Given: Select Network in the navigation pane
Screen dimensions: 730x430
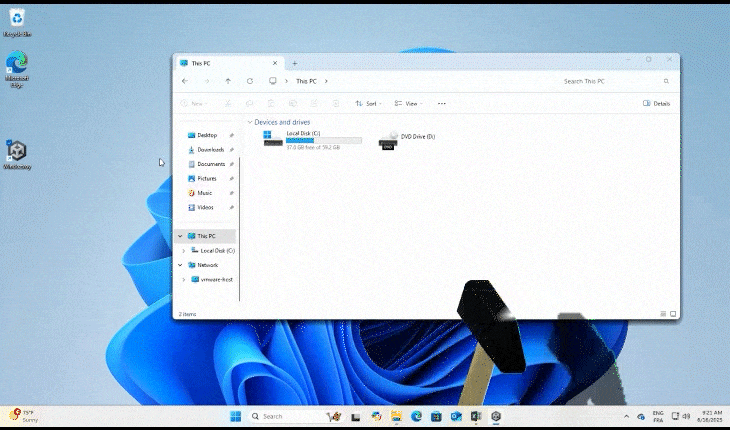Looking at the screenshot, I should [x=203, y=265].
